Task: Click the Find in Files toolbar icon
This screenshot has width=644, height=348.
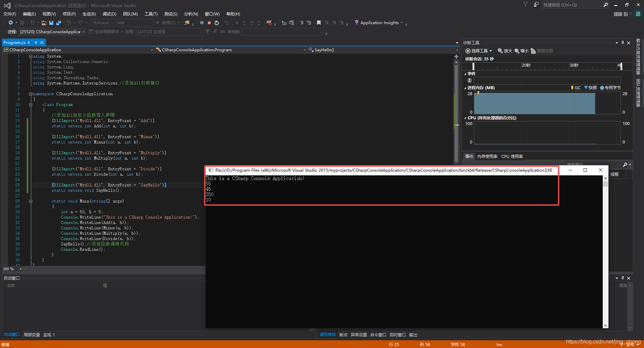Action: pos(187,23)
